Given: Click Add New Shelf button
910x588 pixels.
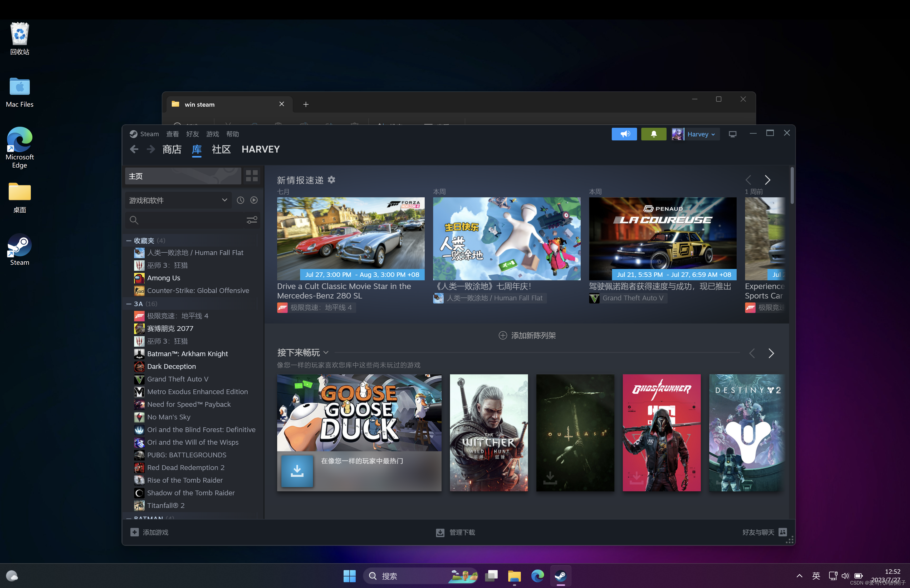Looking at the screenshot, I should tap(527, 335).
